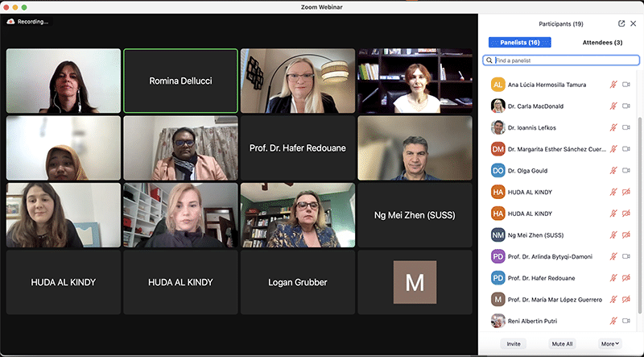
Task: Toggle mic for Prof. Dr. María Mar López
Action: pos(613,299)
